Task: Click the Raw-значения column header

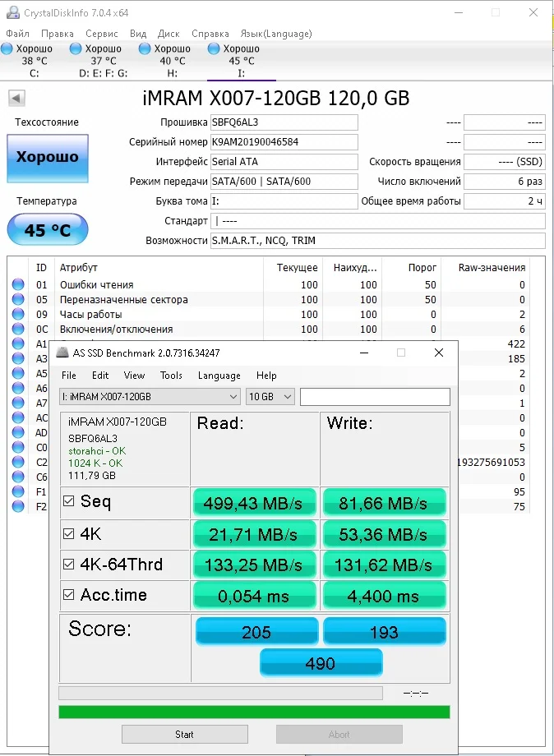Action: point(492,268)
